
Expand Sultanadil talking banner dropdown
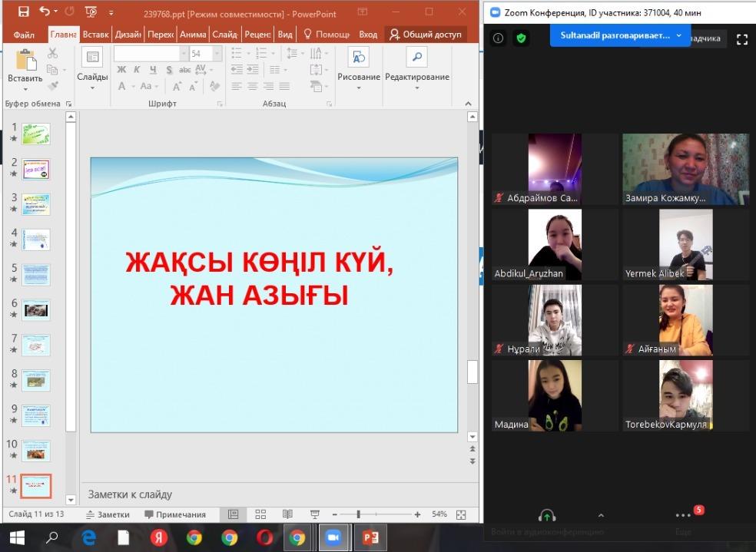click(678, 35)
